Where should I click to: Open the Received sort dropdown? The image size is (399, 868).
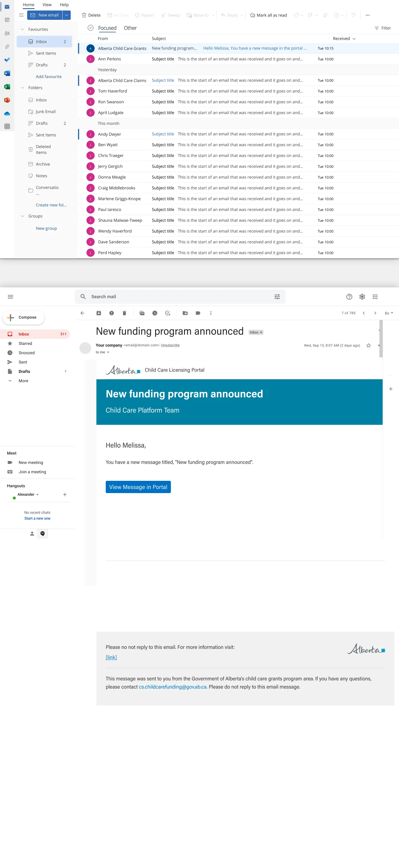[344, 39]
